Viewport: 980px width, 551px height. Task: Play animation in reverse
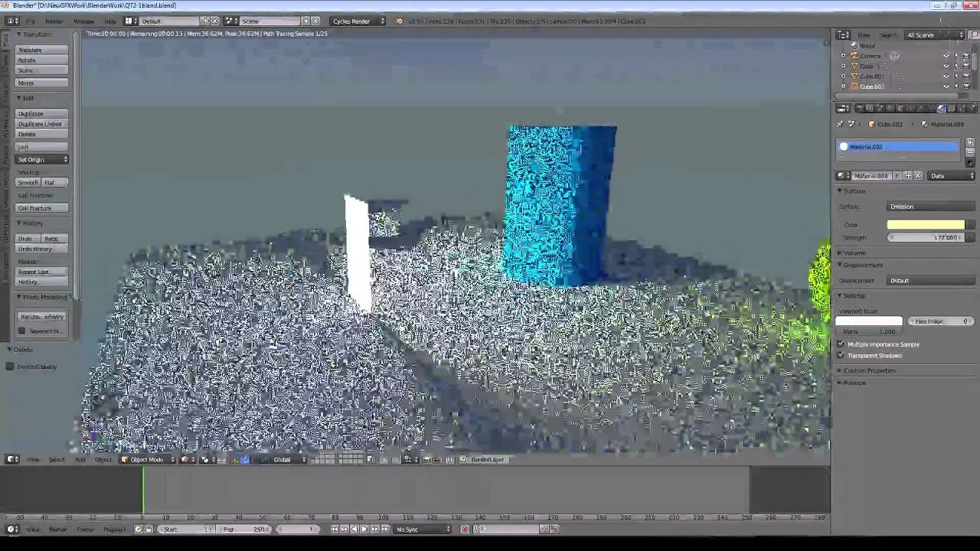click(354, 529)
